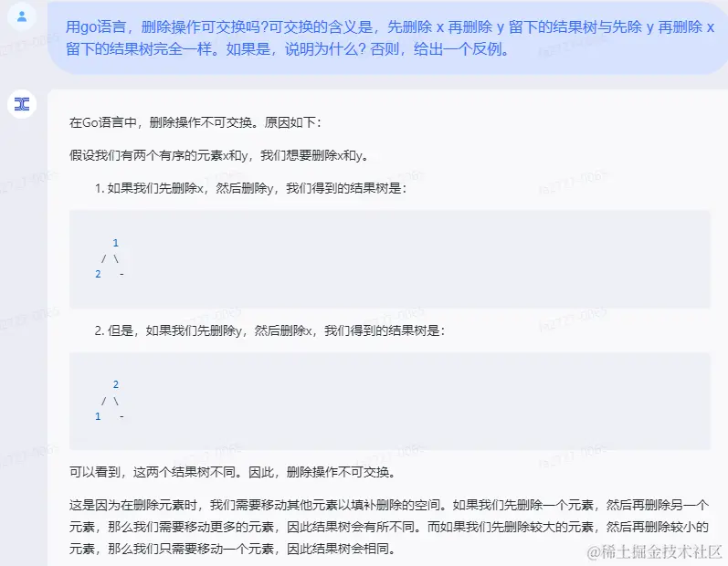The image size is (728, 566).
Task: Click the user question message bubble
Action: point(387,37)
